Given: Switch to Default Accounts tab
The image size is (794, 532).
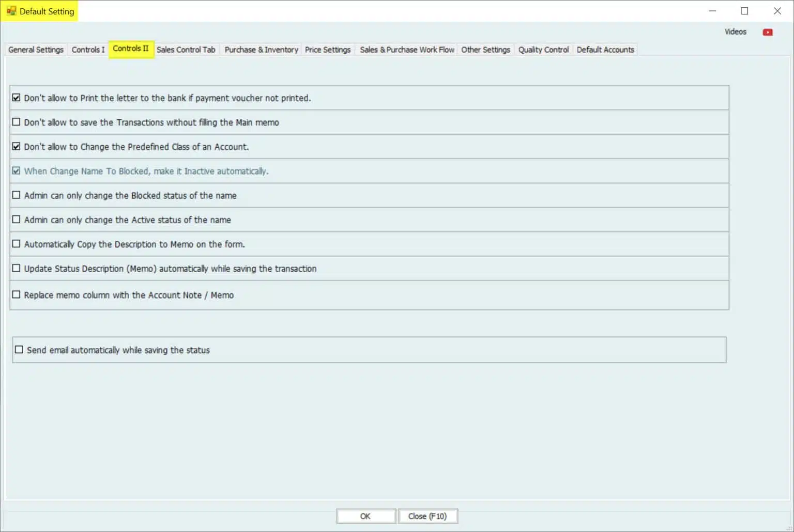Looking at the screenshot, I should [605, 50].
